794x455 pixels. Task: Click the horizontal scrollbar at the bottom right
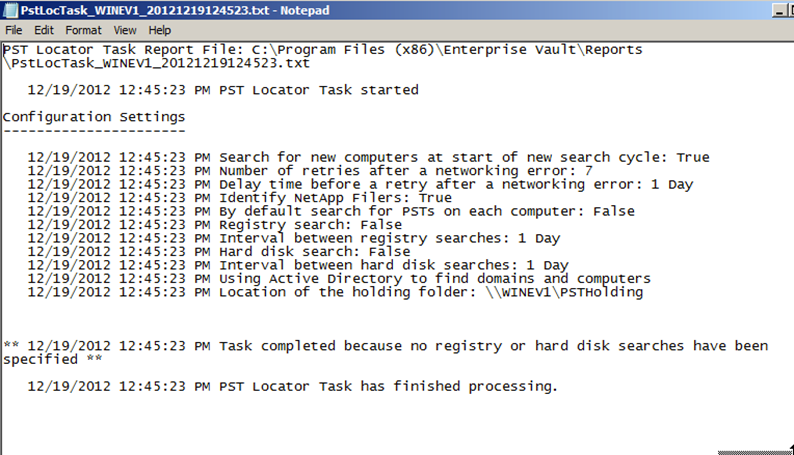(x=755, y=452)
